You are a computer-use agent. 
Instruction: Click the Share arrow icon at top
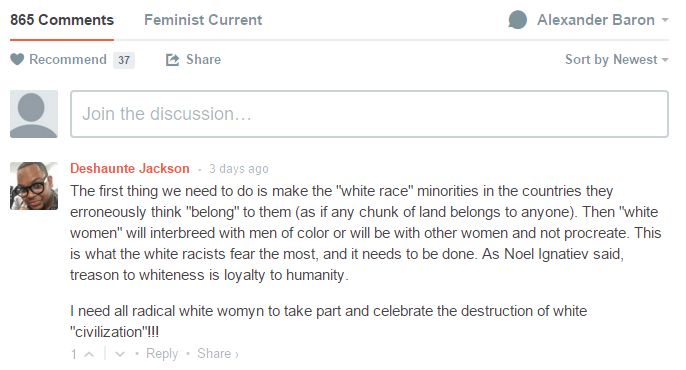coord(172,60)
